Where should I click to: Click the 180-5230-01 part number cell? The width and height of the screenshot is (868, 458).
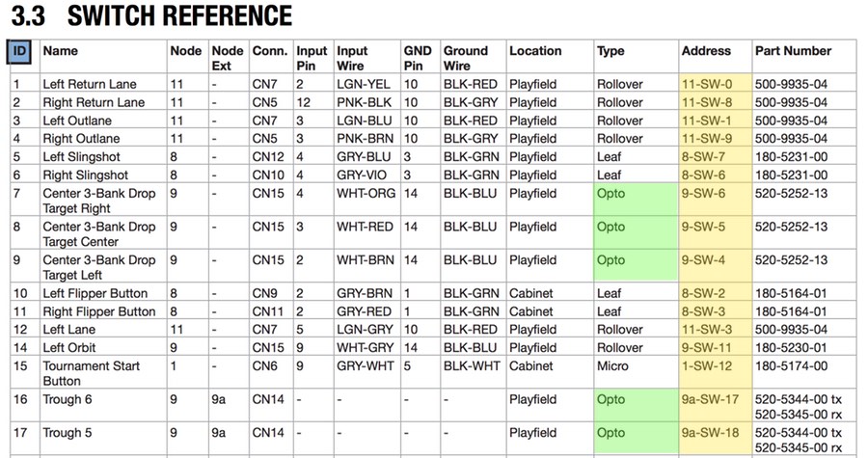pyautogui.click(x=791, y=348)
